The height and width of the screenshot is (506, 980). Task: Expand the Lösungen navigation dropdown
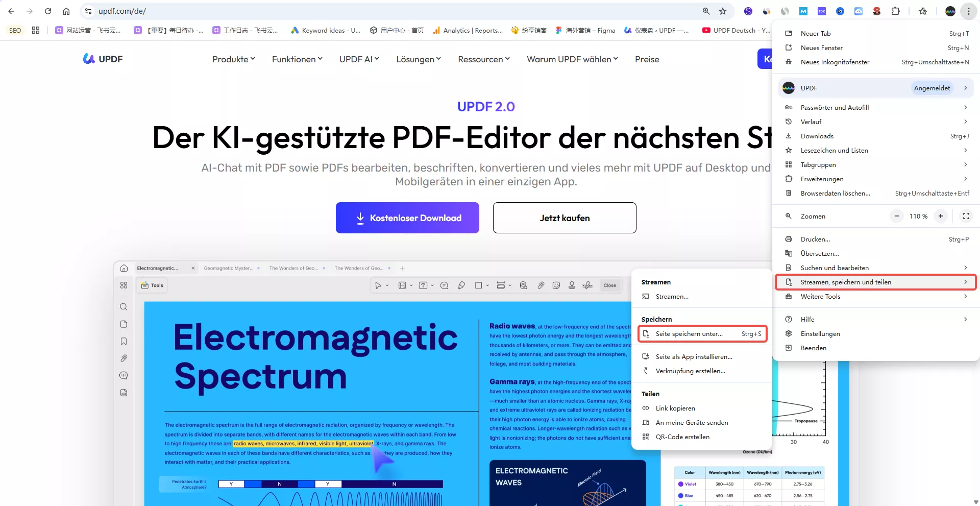419,59
